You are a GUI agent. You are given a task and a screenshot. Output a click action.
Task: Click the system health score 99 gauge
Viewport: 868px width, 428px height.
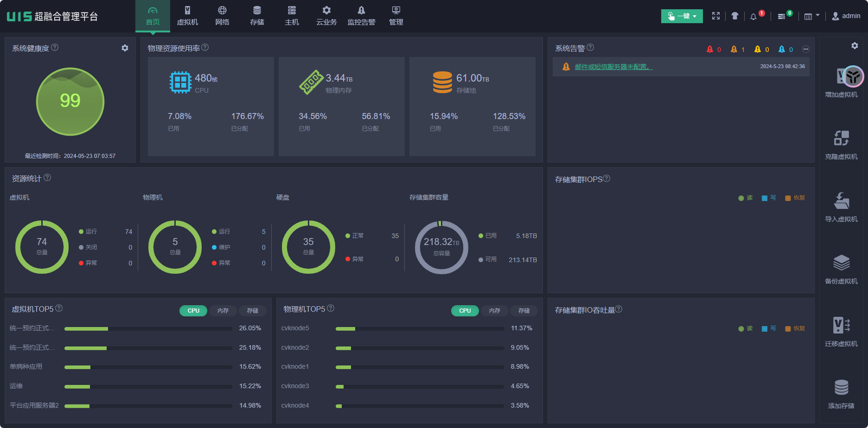70,101
